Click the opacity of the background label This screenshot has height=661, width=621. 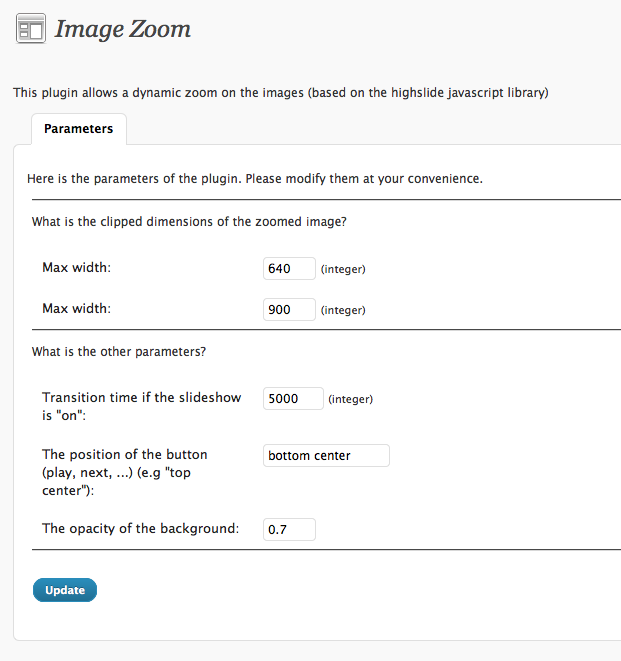click(x=140, y=528)
